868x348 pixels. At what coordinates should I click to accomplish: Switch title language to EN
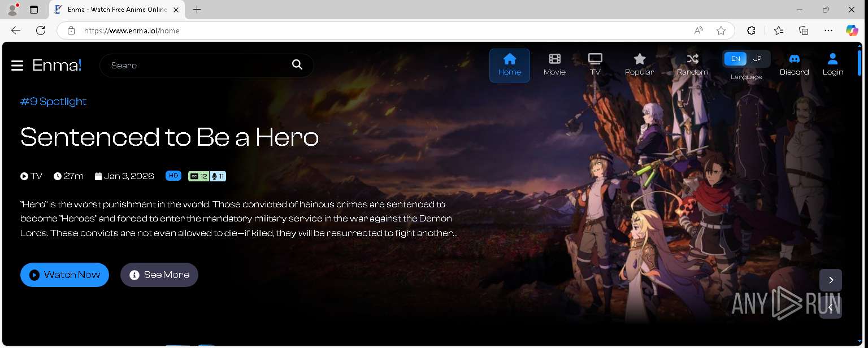pyautogui.click(x=736, y=59)
